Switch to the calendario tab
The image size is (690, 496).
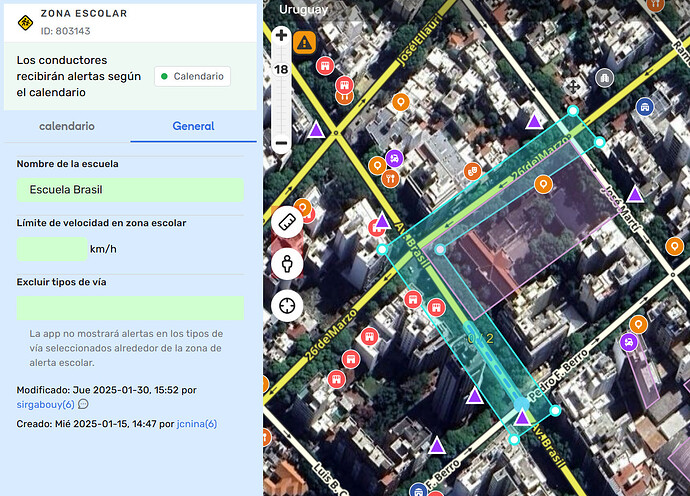tap(66, 126)
